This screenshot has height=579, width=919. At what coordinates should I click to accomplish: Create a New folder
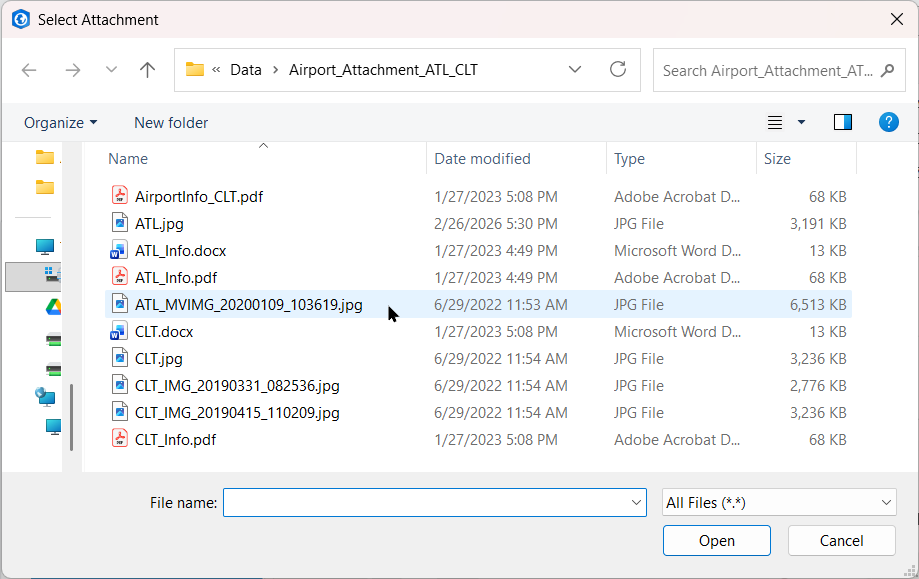[171, 122]
